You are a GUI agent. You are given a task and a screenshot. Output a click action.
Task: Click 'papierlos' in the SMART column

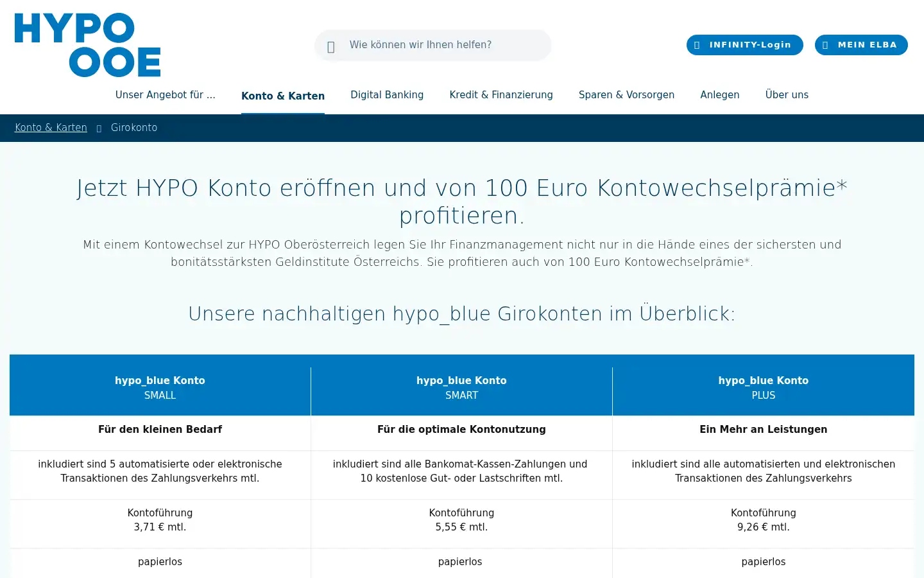pyautogui.click(x=460, y=562)
